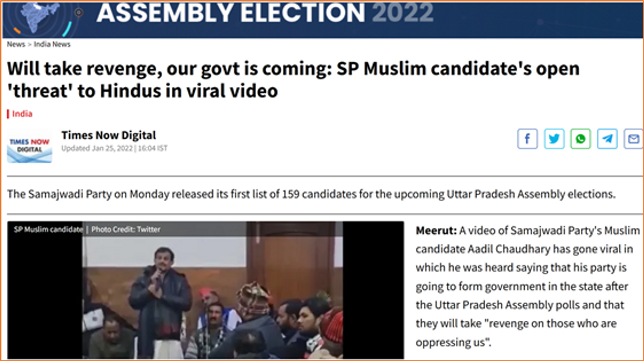This screenshot has width=644, height=361.
Task: Open the India News breadcrumb link
Action: pos(52,44)
